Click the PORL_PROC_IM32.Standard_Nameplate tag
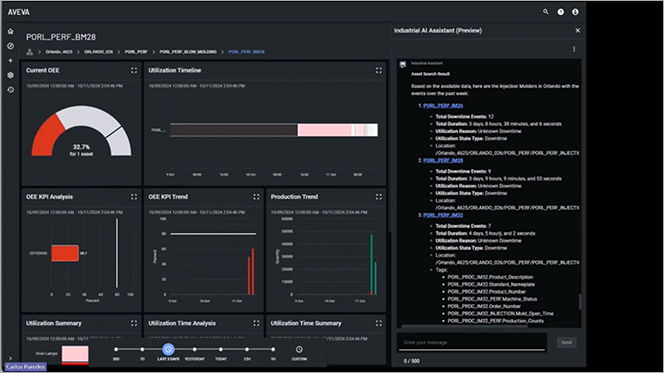This screenshot has width=664, height=373. (x=491, y=285)
